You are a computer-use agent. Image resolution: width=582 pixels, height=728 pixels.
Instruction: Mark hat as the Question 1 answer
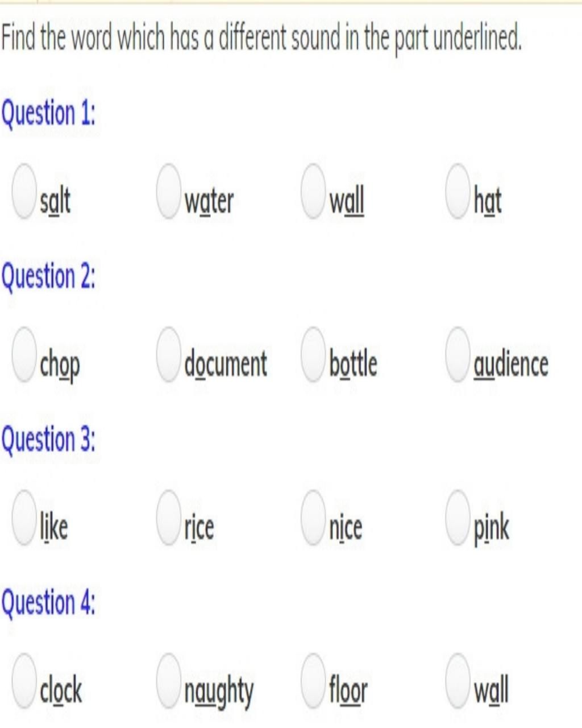point(458,191)
